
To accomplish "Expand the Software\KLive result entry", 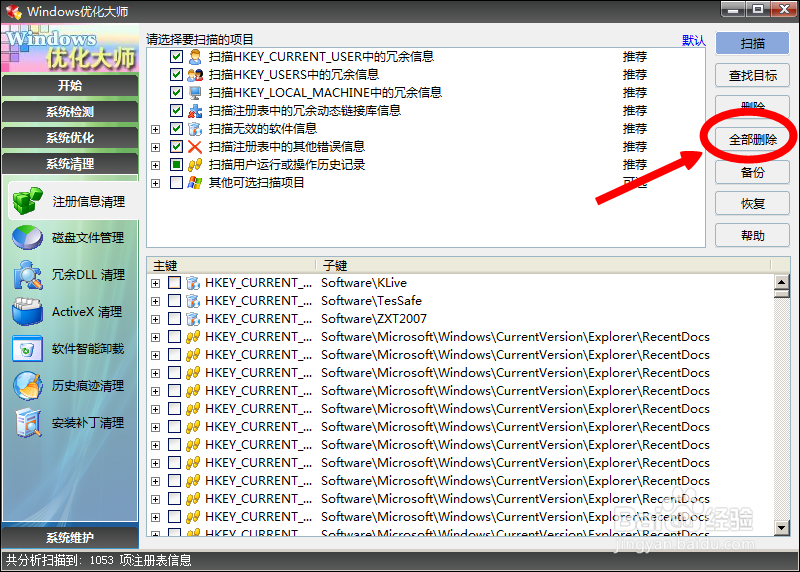I will 156,283.
